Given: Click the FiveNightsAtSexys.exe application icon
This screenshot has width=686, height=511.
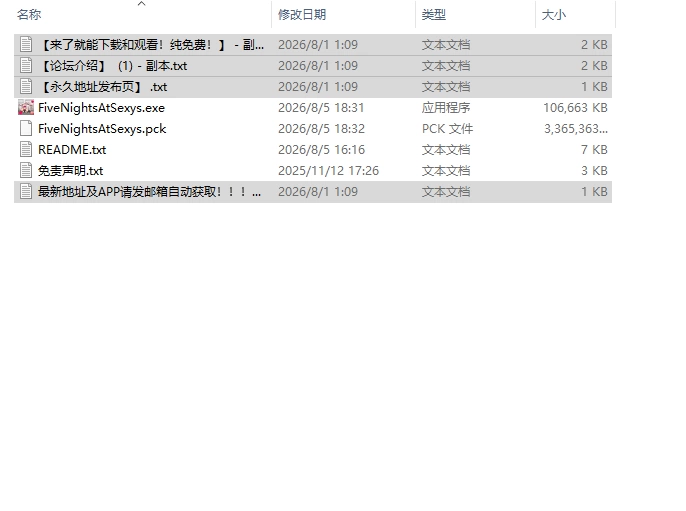Looking at the screenshot, I should click(x=26, y=108).
